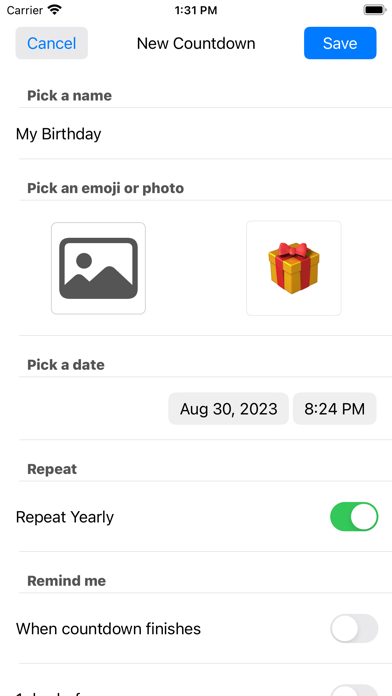Disable the Repeat Yearly switch

point(354,517)
